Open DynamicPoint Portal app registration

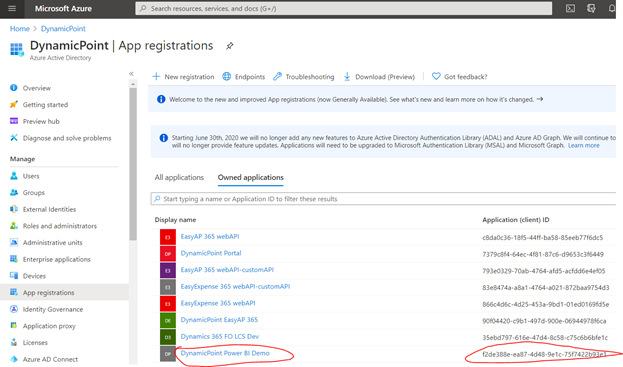click(211, 253)
